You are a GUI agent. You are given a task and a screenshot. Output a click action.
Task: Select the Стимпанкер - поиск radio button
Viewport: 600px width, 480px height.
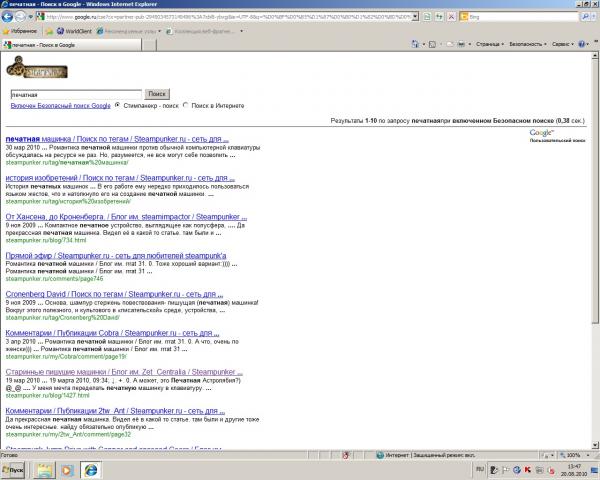pos(117,105)
